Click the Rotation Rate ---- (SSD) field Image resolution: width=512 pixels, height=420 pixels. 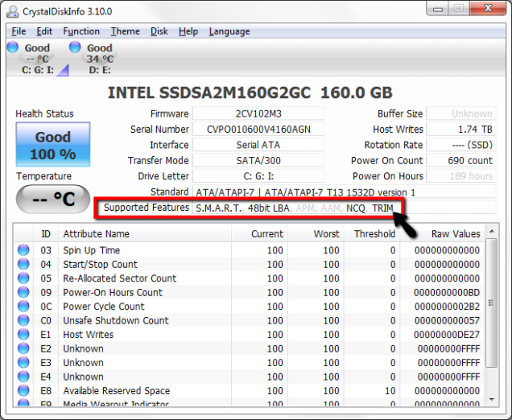(461, 145)
